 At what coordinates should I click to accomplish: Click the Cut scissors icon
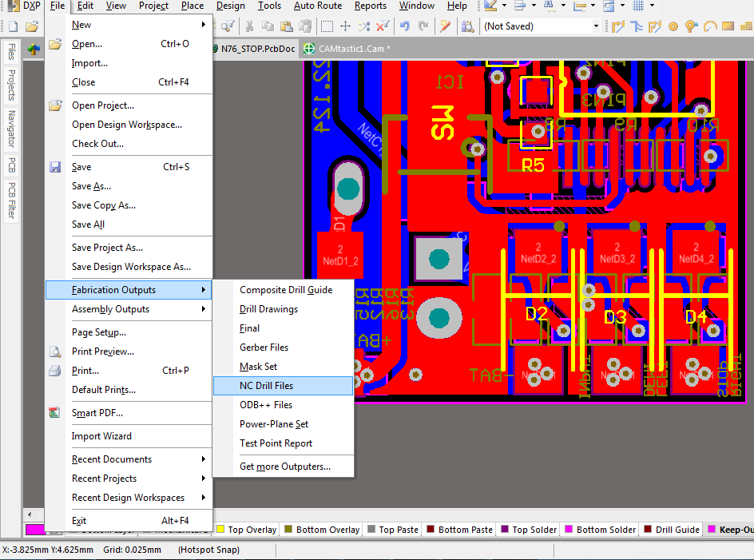point(249,26)
